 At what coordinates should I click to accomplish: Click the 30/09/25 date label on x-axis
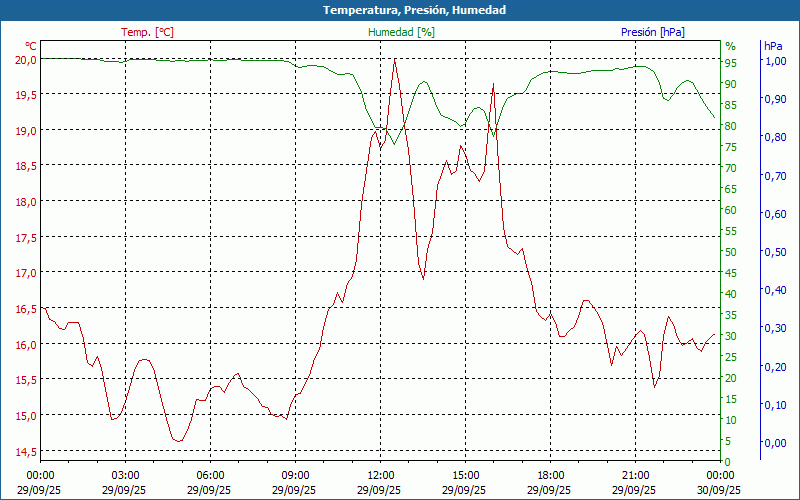point(720,490)
